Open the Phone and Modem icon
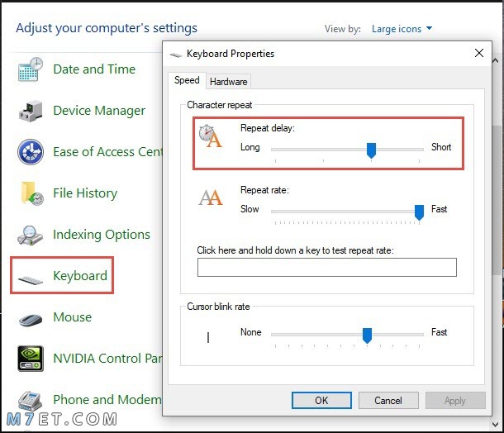 click(30, 401)
